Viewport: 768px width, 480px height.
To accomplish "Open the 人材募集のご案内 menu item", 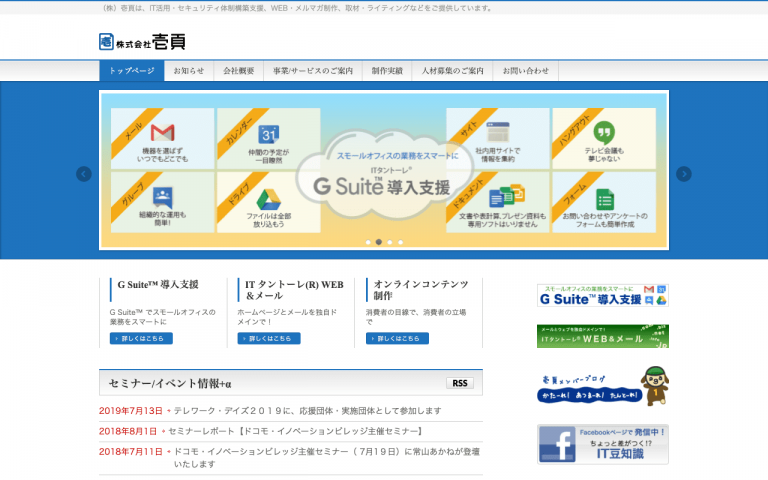I will click(453, 71).
